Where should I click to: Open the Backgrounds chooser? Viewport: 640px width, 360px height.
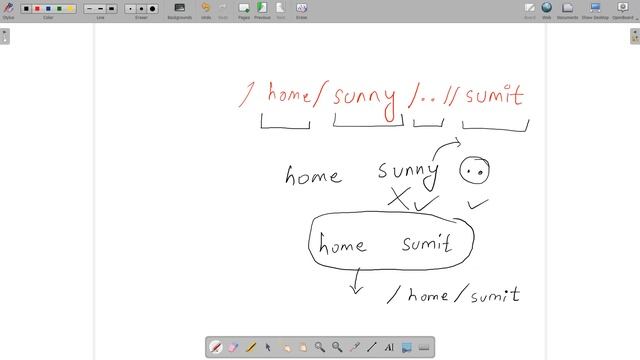[180, 11]
